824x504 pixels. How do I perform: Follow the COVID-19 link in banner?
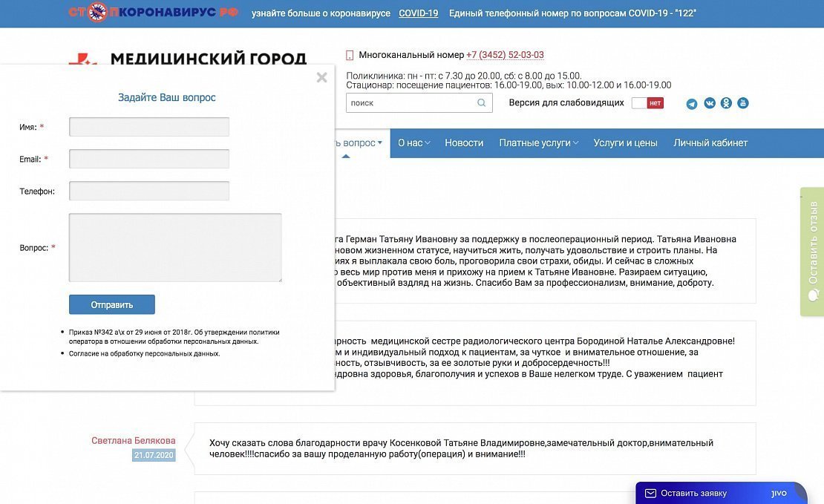418,13
